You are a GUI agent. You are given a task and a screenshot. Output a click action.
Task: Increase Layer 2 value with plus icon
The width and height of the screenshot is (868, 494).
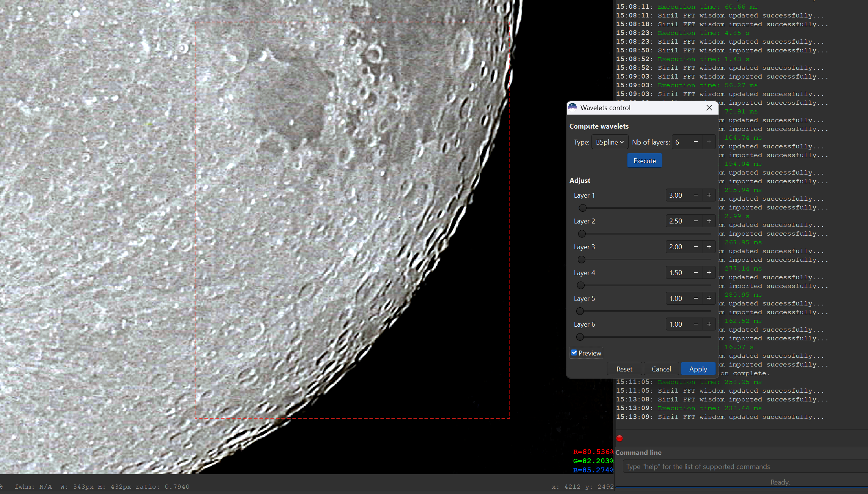tap(709, 221)
